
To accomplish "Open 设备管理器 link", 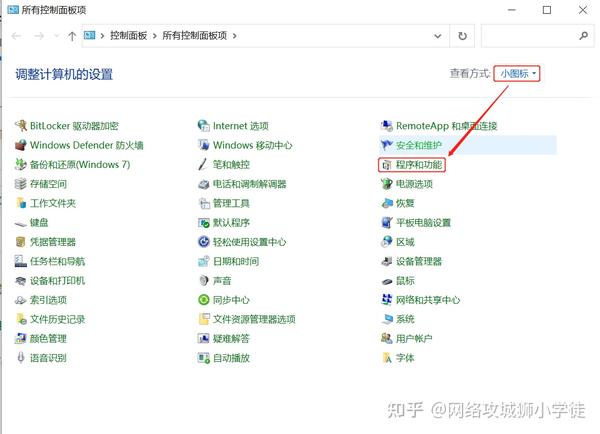I will tap(419, 261).
